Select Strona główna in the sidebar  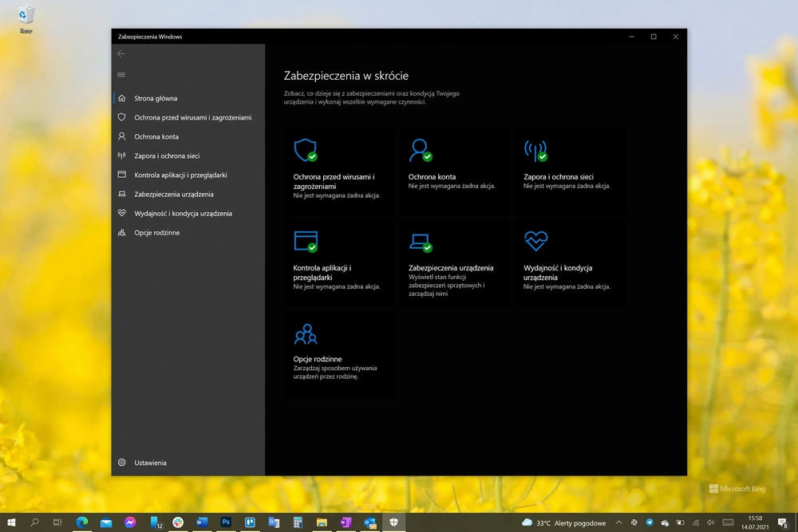[x=189, y=98]
